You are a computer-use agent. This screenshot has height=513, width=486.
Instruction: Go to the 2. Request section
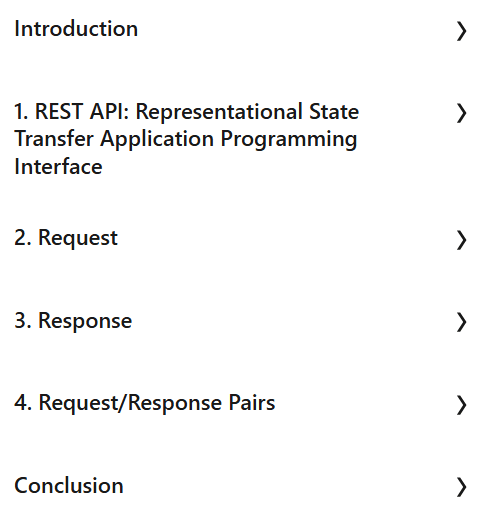click(66, 238)
